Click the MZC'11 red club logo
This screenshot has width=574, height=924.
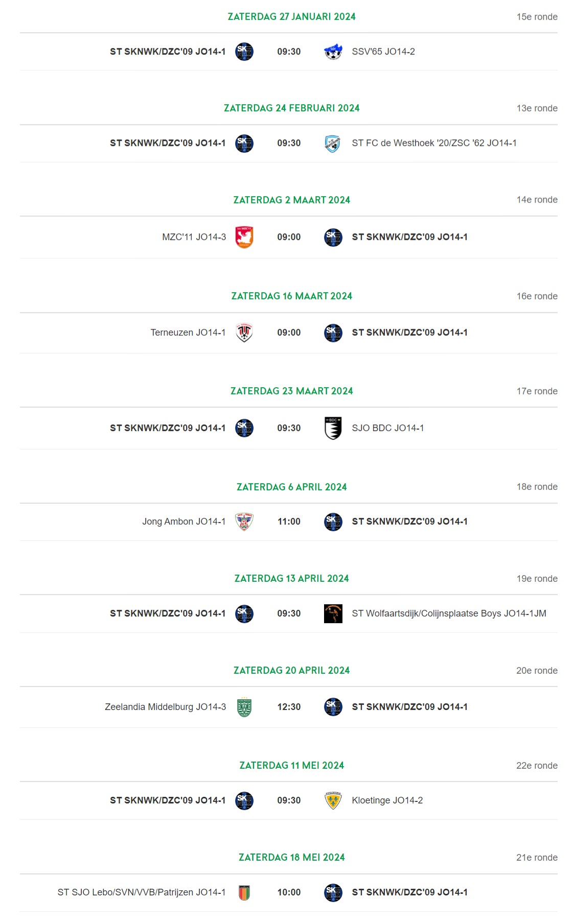pos(244,237)
